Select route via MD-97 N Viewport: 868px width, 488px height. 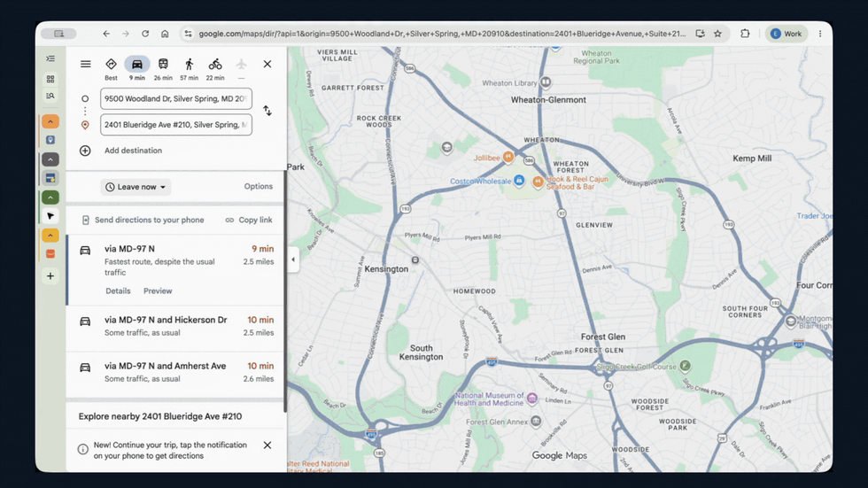pos(176,270)
